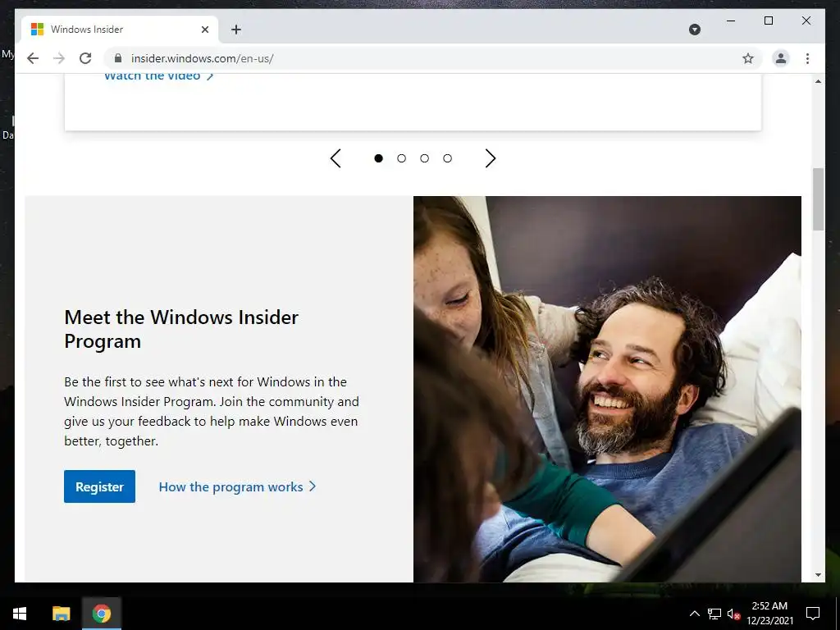Image resolution: width=840 pixels, height=630 pixels.
Task: Show hidden system tray icons
Action: pos(694,614)
